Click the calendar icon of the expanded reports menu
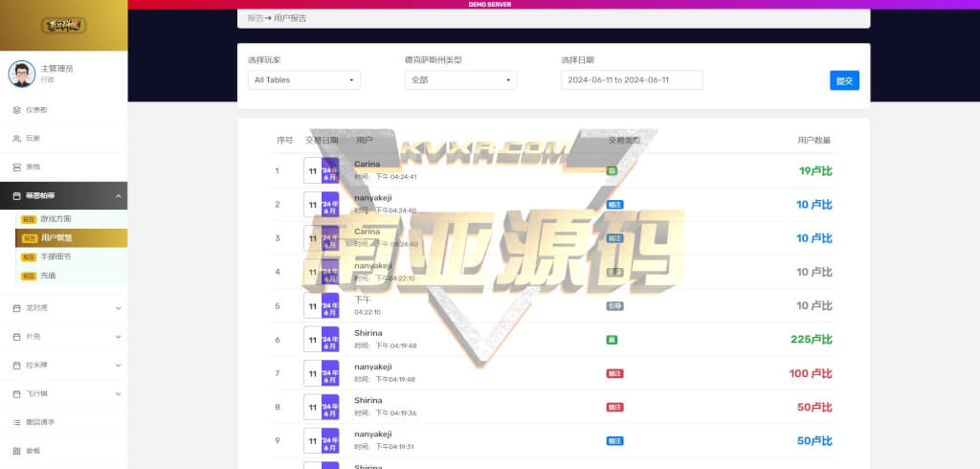 [x=17, y=195]
